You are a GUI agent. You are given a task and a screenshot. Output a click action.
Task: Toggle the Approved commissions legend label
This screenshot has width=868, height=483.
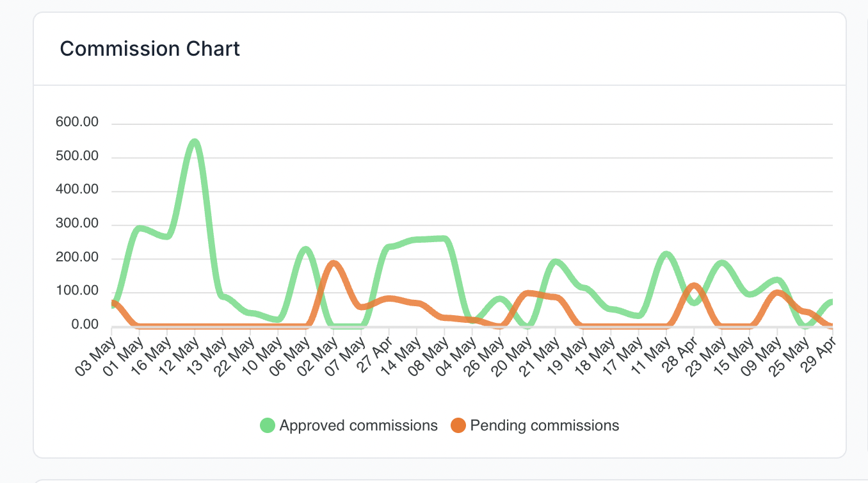coord(358,425)
